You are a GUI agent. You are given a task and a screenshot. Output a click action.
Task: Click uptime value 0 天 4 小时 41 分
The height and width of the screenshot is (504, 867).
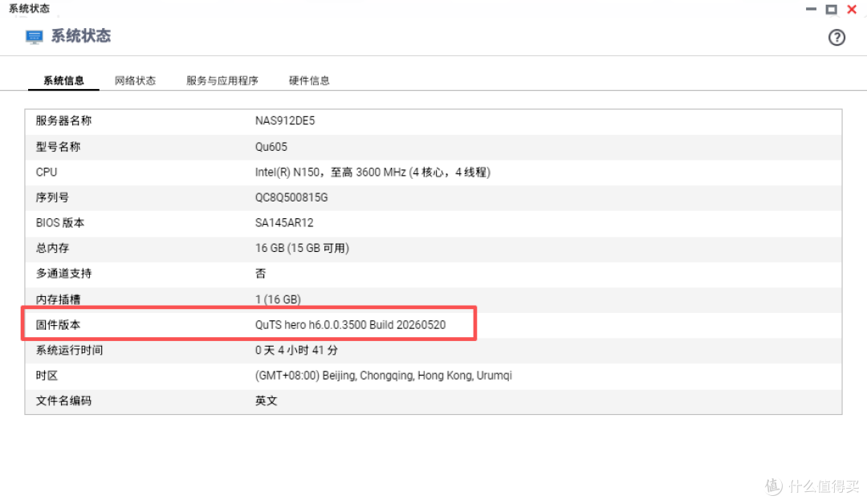(x=296, y=351)
